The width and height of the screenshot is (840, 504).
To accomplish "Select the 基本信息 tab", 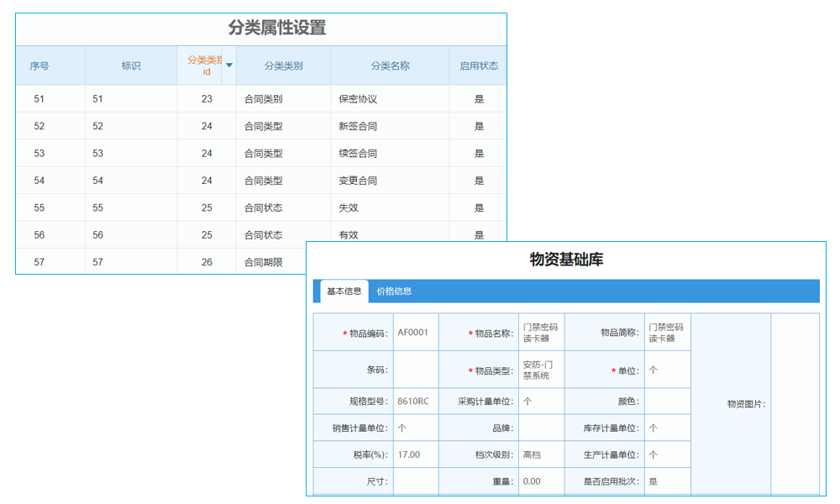I will tap(345, 290).
